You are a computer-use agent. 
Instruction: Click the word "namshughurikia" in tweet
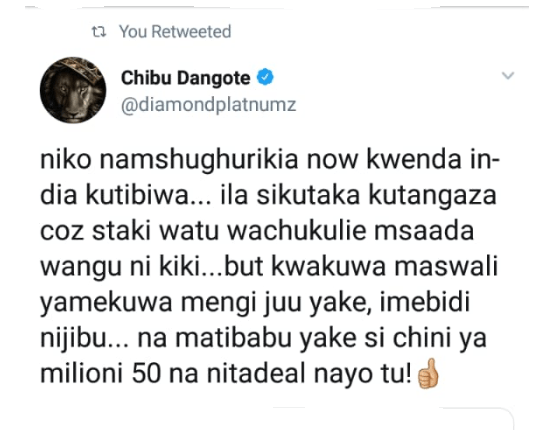point(199,161)
